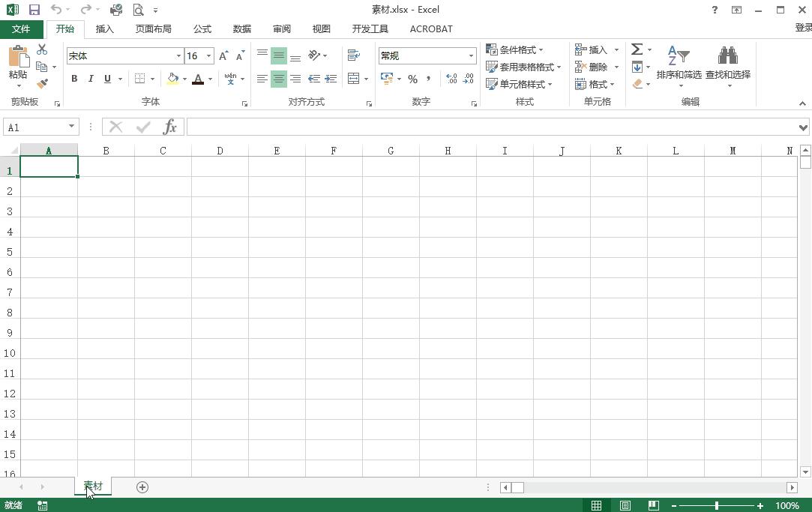The height and width of the screenshot is (512, 812).
Task: Click the Save icon in quick access toolbar
Action: (x=34, y=10)
